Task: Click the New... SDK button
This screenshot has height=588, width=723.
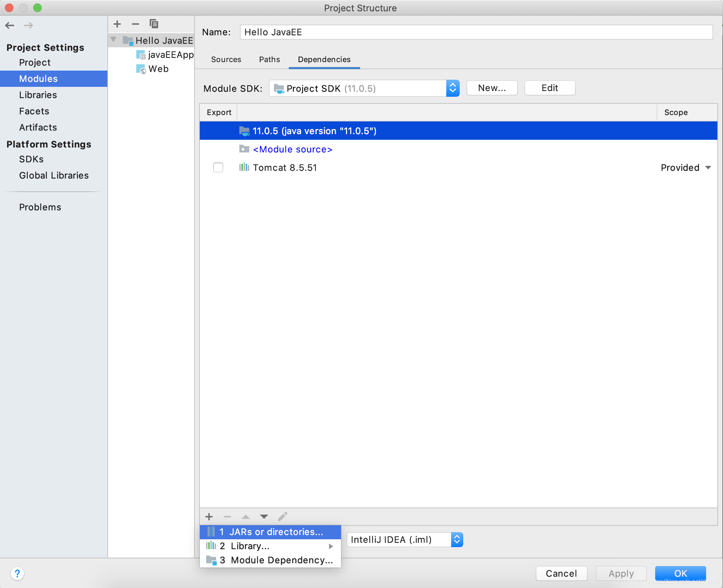Action: (x=492, y=88)
